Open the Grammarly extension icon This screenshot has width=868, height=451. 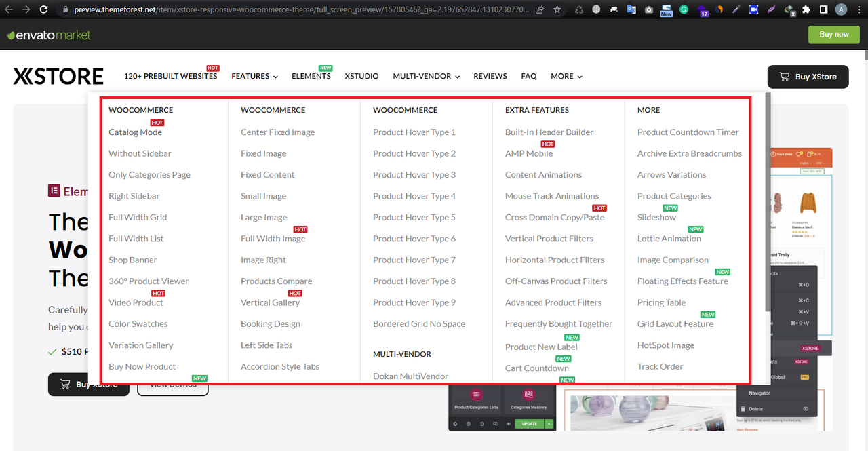pos(684,10)
